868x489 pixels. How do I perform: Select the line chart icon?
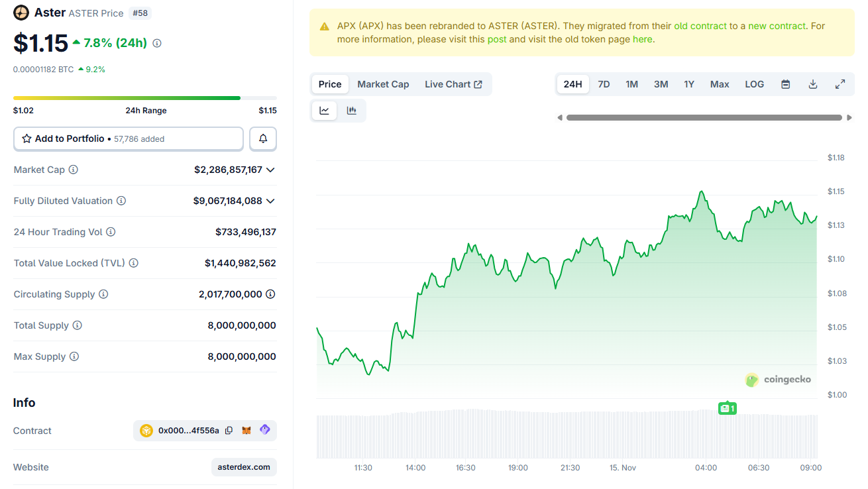[324, 111]
